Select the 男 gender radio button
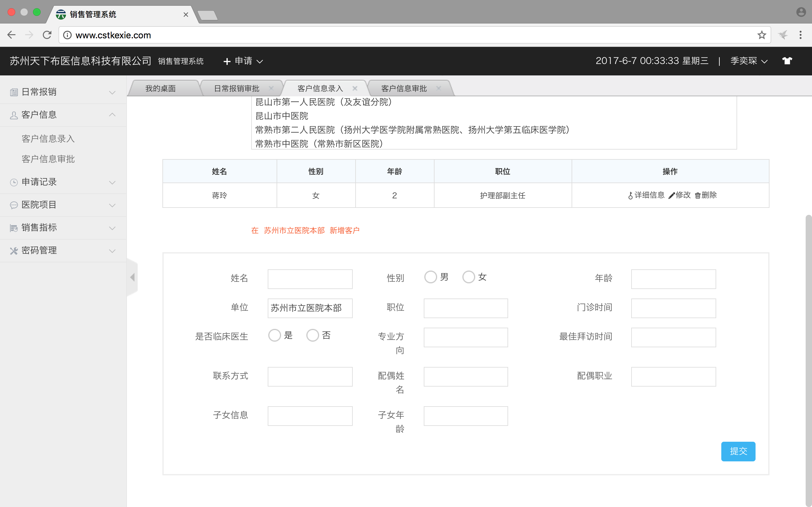This screenshot has width=812, height=507. click(430, 277)
